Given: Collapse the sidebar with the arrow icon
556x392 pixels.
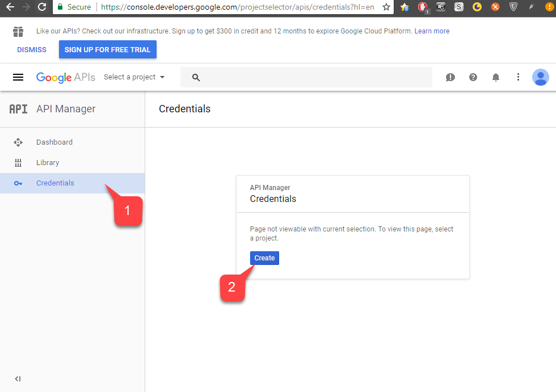Looking at the screenshot, I should coord(18,379).
